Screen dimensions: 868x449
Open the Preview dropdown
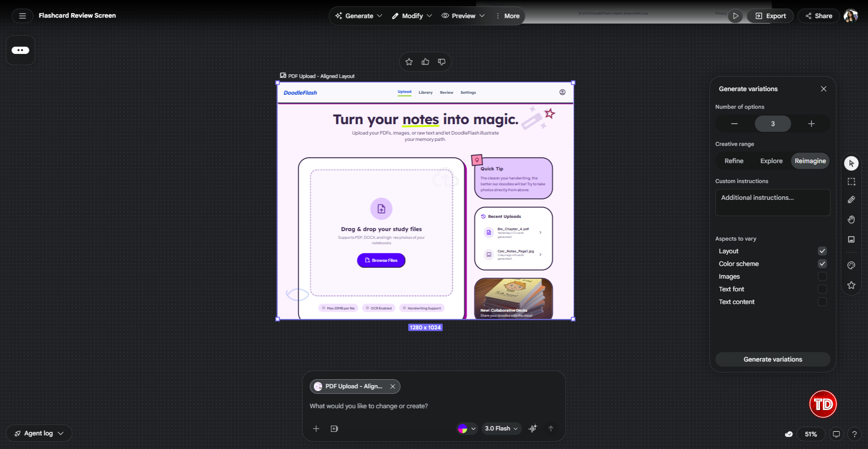463,15
